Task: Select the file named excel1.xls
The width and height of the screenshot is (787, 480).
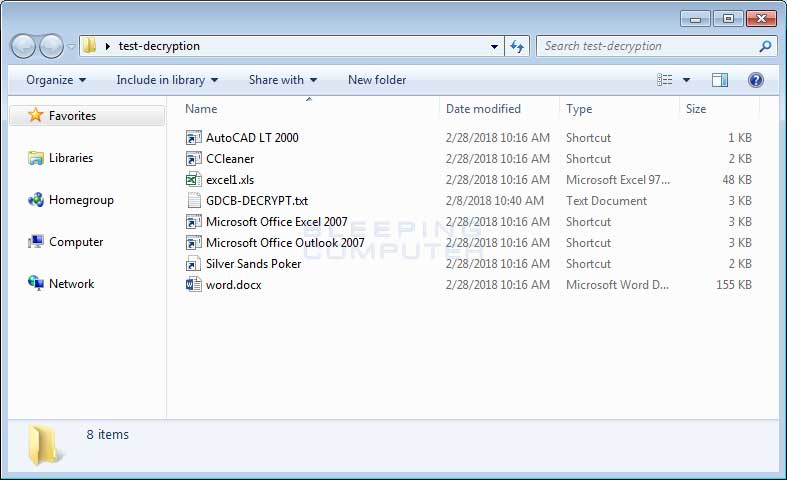Action: 230,180
